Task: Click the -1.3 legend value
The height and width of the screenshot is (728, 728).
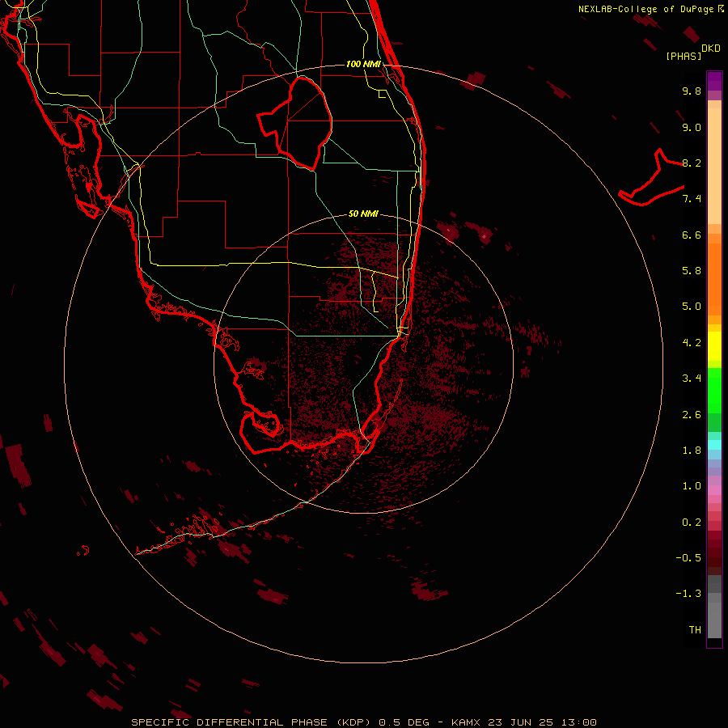Action: point(688,594)
